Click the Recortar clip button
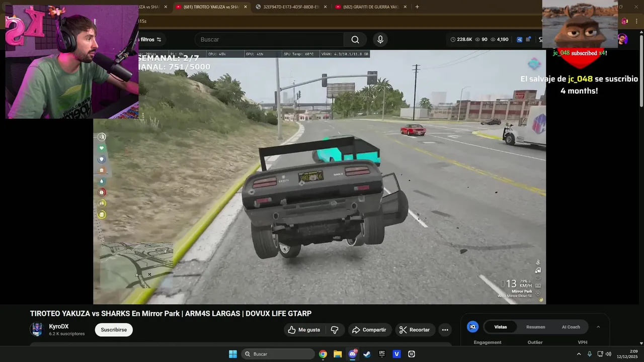The image size is (644, 362). pyautogui.click(x=415, y=330)
